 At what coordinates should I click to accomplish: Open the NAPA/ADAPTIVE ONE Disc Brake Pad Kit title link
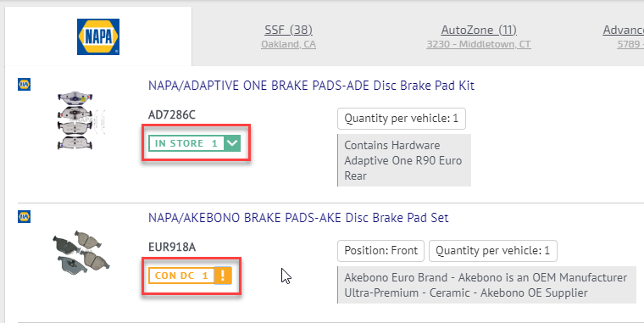(x=311, y=86)
